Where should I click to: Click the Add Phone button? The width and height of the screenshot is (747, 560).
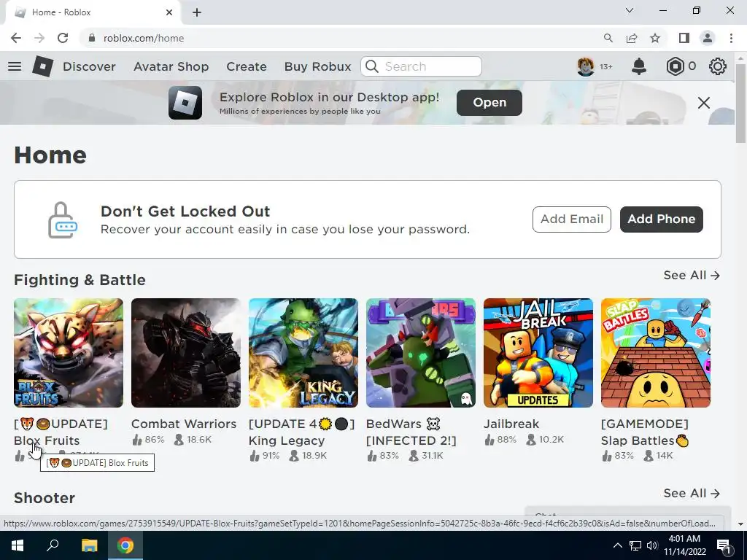(x=661, y=219)
